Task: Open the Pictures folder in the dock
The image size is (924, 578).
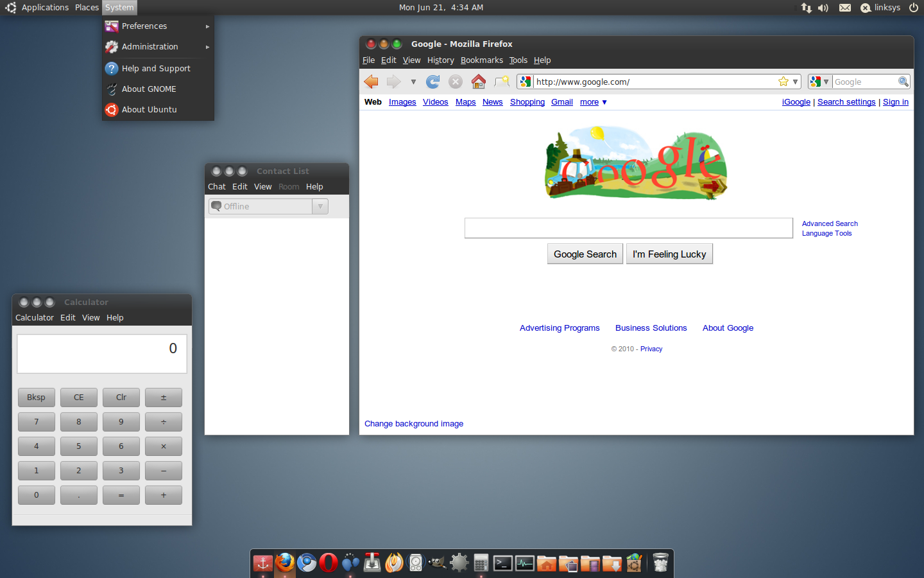Action: coord(569,563)
